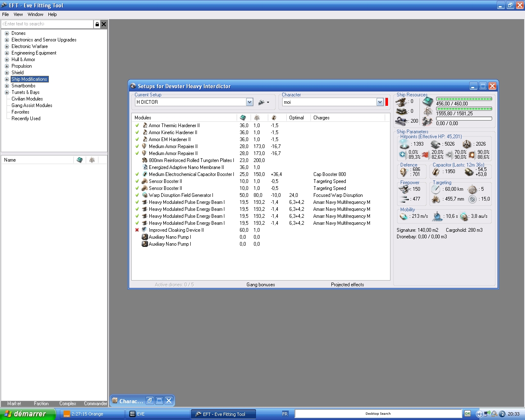Click the lock icon beside the search box

97,24
